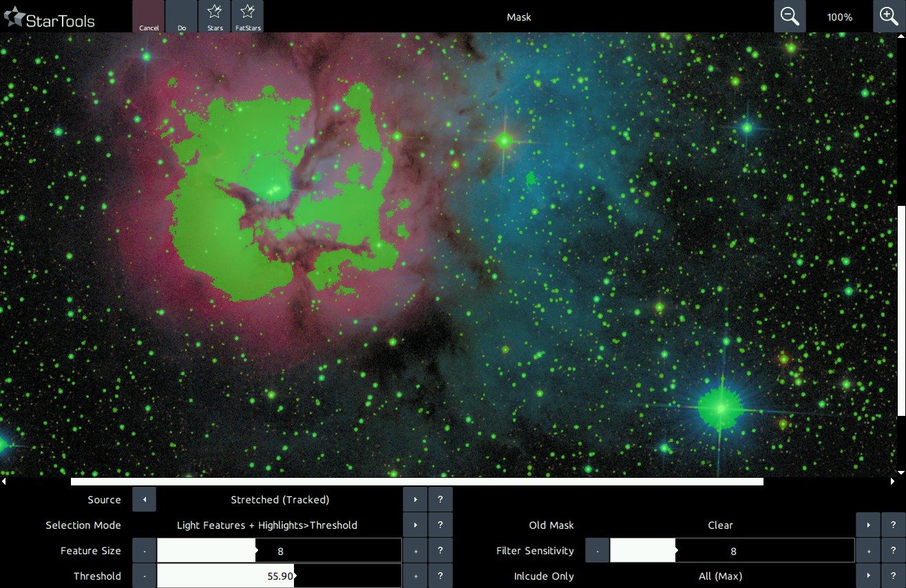Increase Threshold with the plus button
This screenshot has height=588, width=906.
click(x=415, y=576)
